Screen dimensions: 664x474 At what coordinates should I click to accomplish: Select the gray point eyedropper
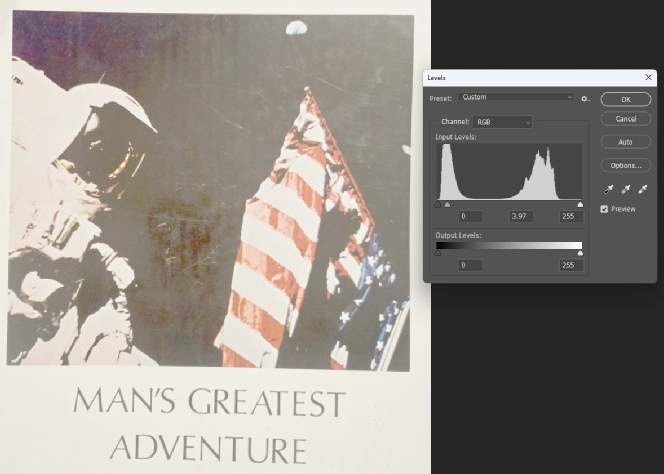[x=626, y=189]
